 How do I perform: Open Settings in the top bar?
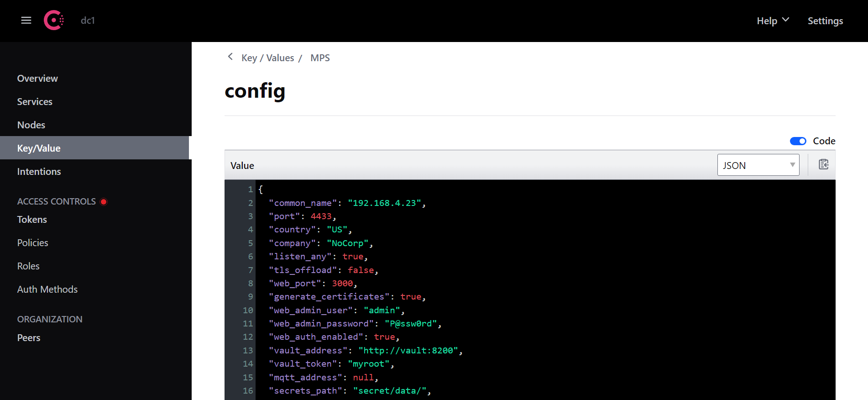[825, 21]
